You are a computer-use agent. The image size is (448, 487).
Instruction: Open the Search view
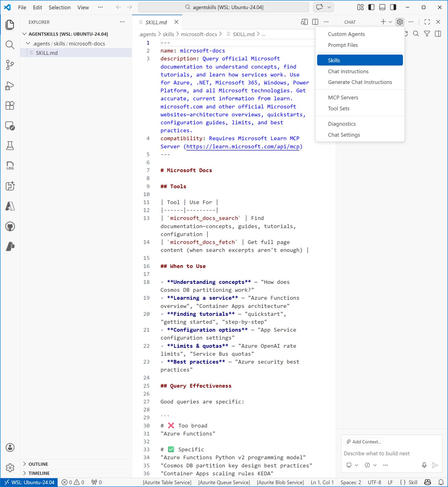[10, 45]
